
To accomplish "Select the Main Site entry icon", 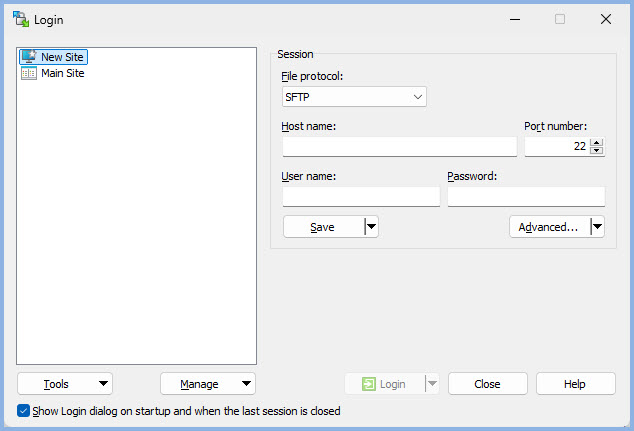I will (x=28, y=73).
